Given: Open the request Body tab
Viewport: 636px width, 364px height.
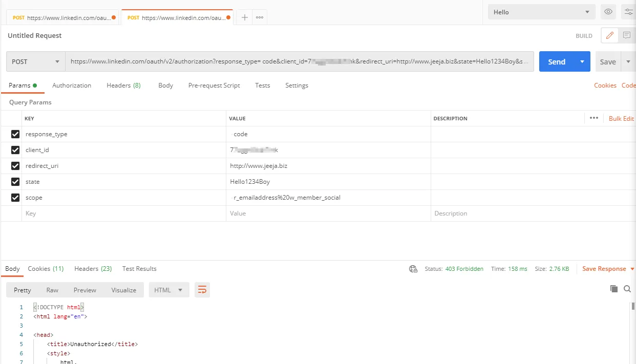Looking at the screenshot, I should [165, 85].
